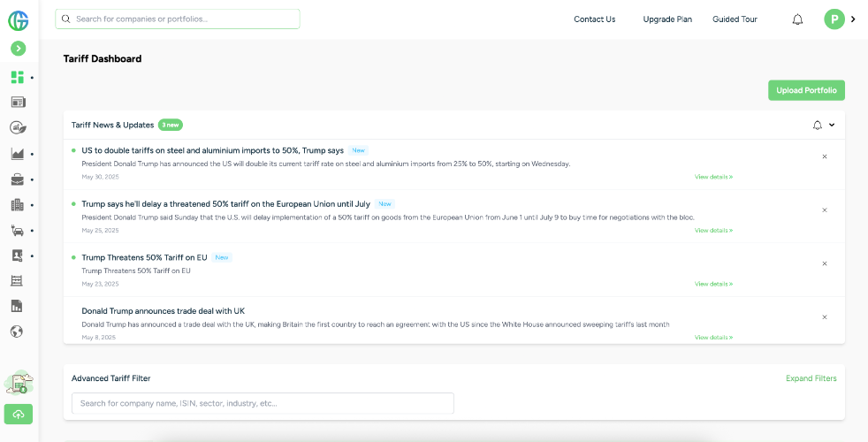This screenshot has width=868, height=442.
Task: Click the 'May 8, 2025' date text
Action: tap(98, 338)
